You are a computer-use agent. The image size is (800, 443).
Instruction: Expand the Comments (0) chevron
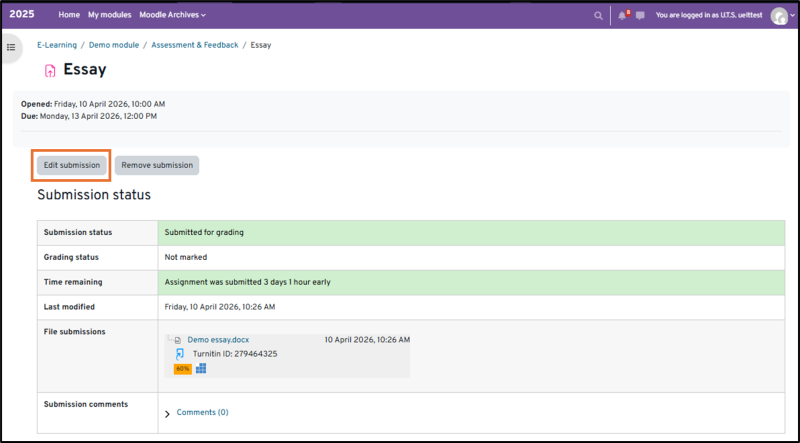coord(167,414)
